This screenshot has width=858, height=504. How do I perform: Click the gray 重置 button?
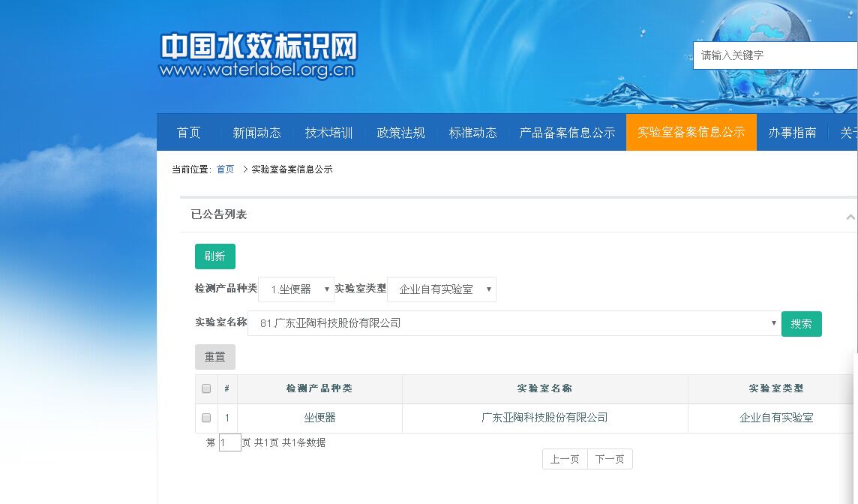coord(215,357)
